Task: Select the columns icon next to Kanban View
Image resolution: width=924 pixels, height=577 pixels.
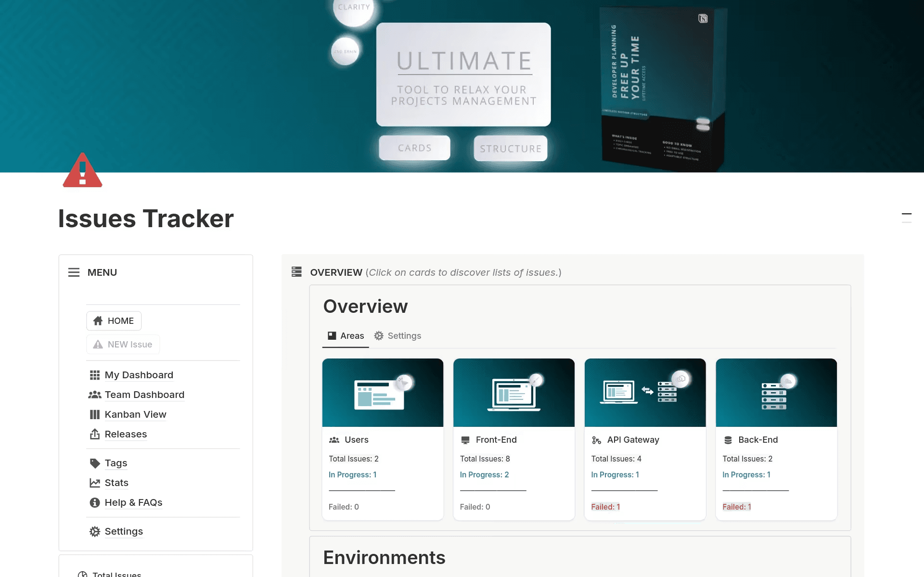Action: (95, 414)
